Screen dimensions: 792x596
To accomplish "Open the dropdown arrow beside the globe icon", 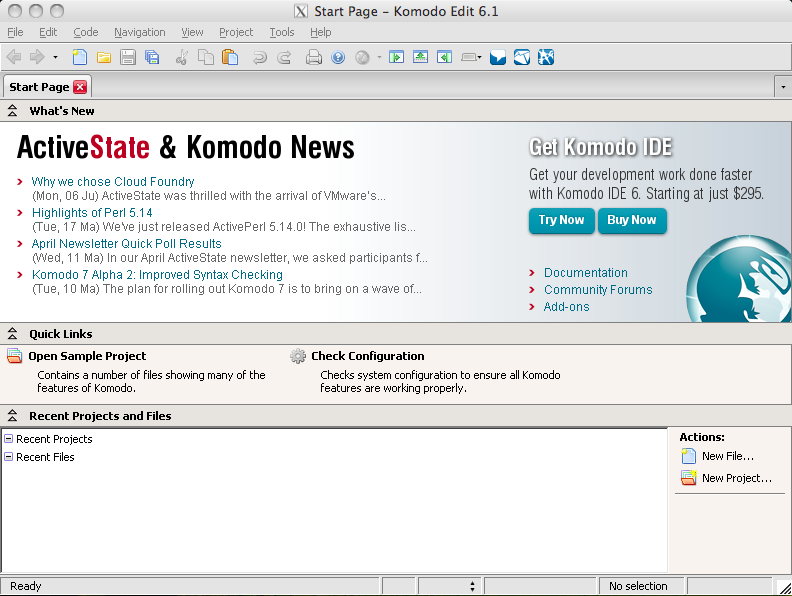I will [379, 57].
